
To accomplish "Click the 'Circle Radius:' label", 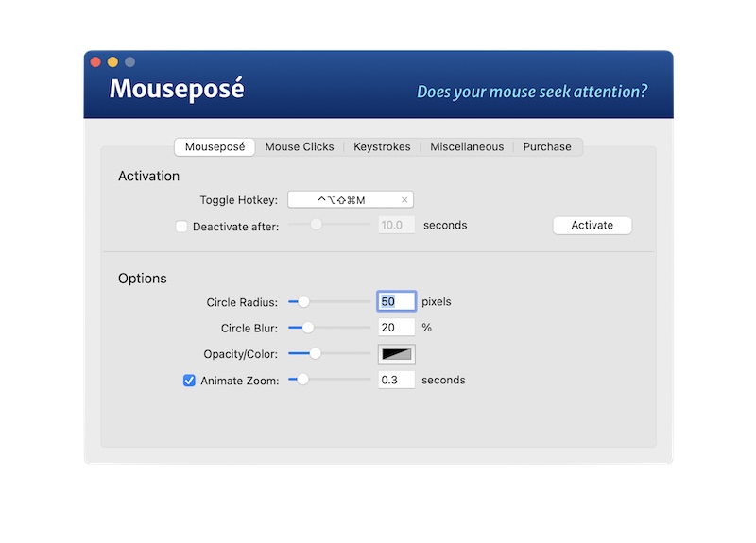I will (x=242, y=302).
